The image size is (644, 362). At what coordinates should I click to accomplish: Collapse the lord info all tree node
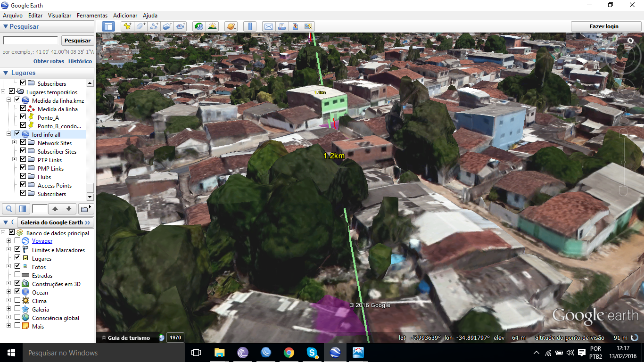tap(9, 134)
